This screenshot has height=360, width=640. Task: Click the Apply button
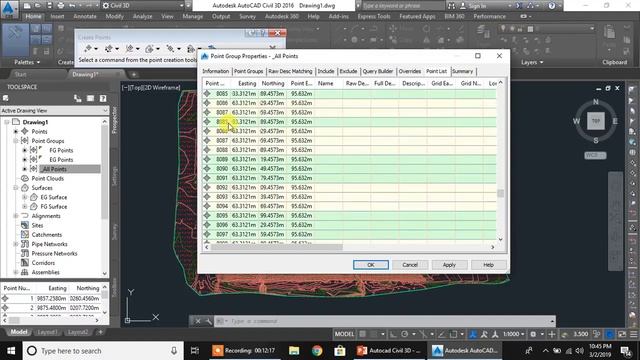(449, 265)
